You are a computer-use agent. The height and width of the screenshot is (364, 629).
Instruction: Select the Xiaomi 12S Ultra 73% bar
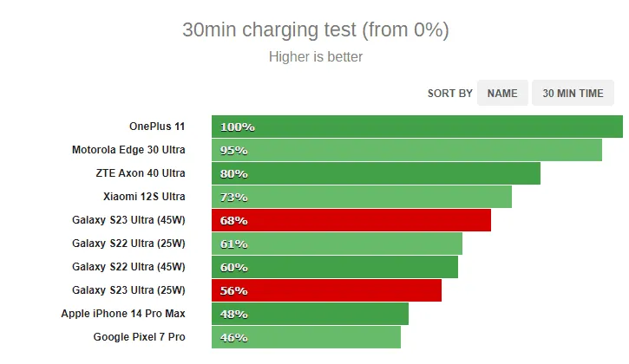361,197
